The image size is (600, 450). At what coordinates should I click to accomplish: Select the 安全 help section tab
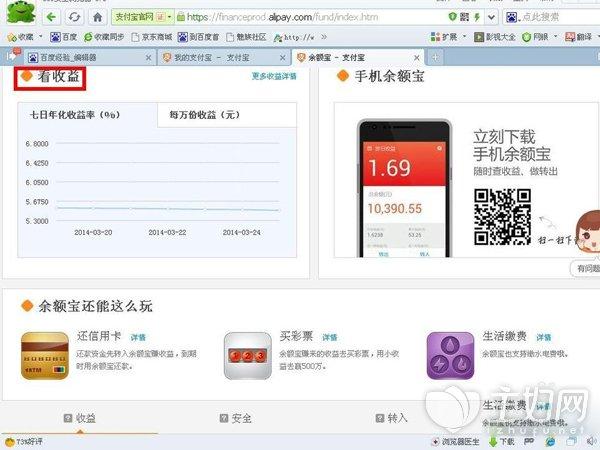236,418
